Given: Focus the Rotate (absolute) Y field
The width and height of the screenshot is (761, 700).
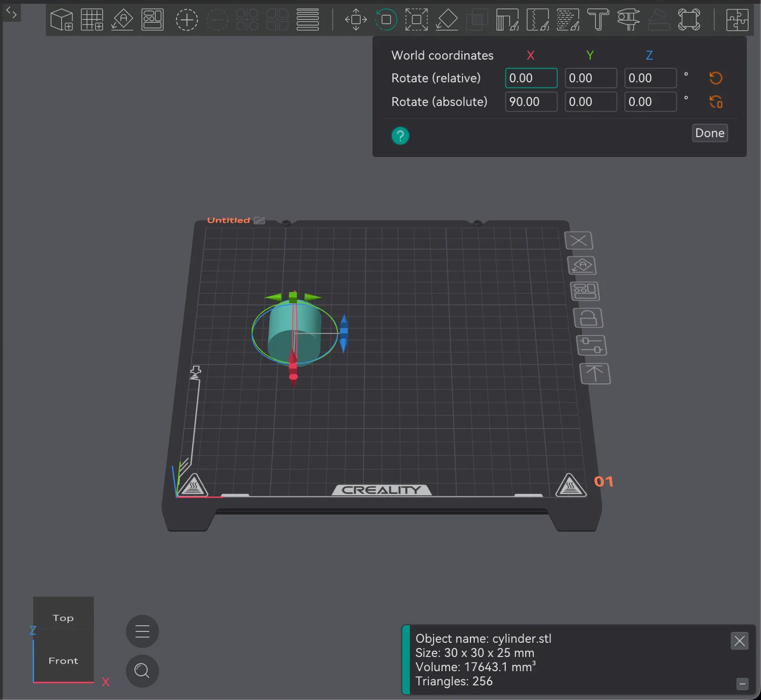Looking at the screenshot, I should [591, 102].
